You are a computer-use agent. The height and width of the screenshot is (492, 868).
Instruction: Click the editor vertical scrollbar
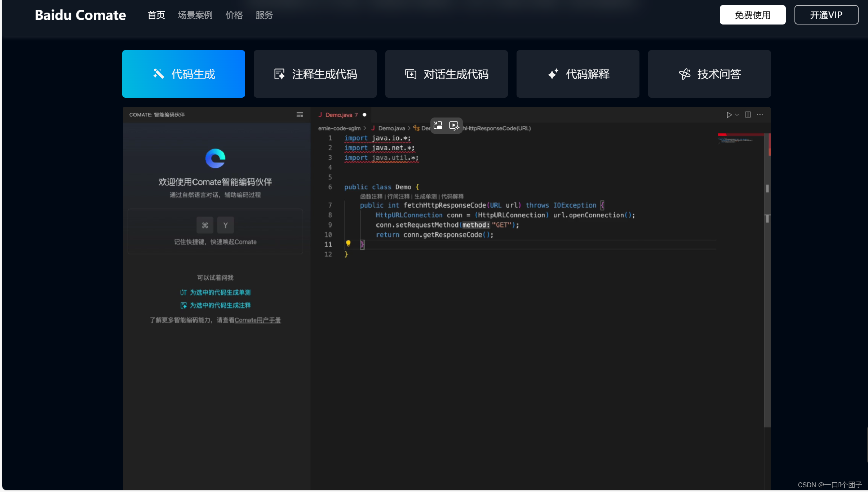click(767, 280)
